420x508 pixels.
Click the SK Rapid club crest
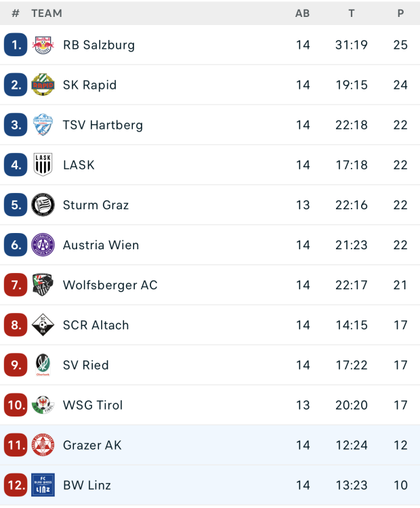click(43, 85)
